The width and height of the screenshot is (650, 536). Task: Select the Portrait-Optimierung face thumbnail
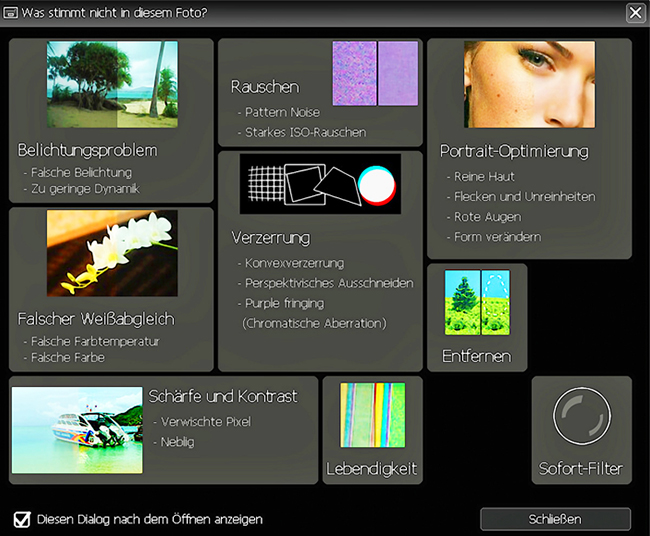(529, 84)
